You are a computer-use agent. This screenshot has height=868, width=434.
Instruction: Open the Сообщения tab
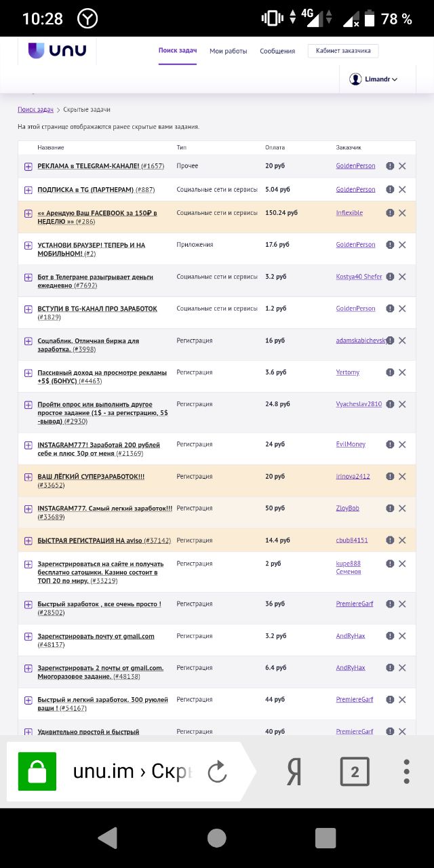click(x=277, y=51)
